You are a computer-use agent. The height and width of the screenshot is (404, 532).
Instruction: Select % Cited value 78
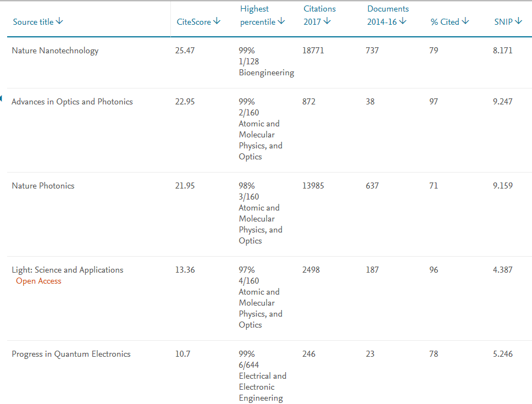coord(434,354)
